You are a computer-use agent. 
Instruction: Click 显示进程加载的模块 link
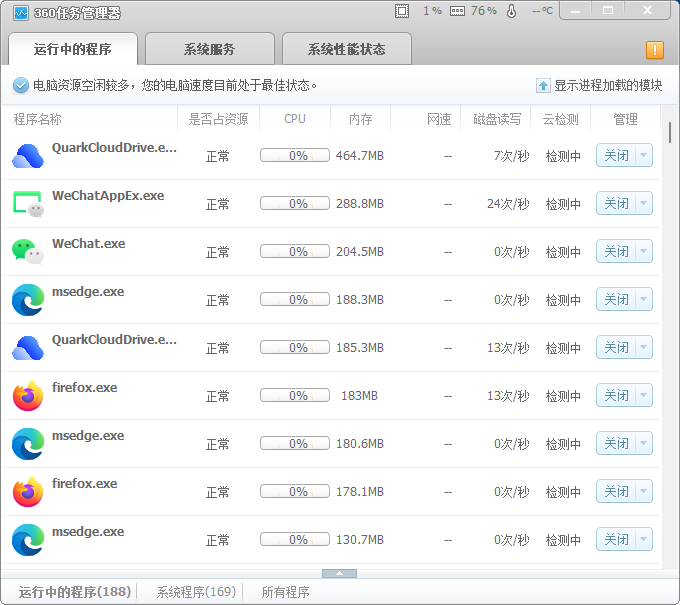point(608,85)
